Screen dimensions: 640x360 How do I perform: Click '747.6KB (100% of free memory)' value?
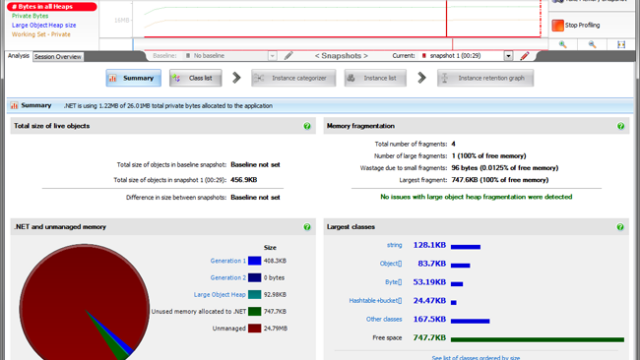point(500,180)
